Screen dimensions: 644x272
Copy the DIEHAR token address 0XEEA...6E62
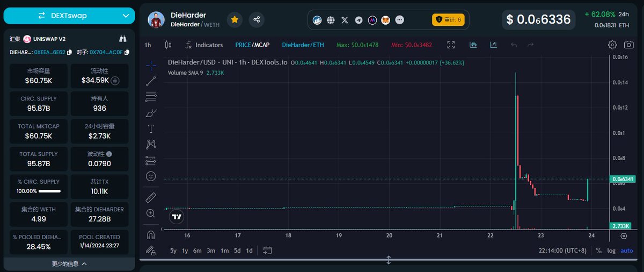pos(69,52)
